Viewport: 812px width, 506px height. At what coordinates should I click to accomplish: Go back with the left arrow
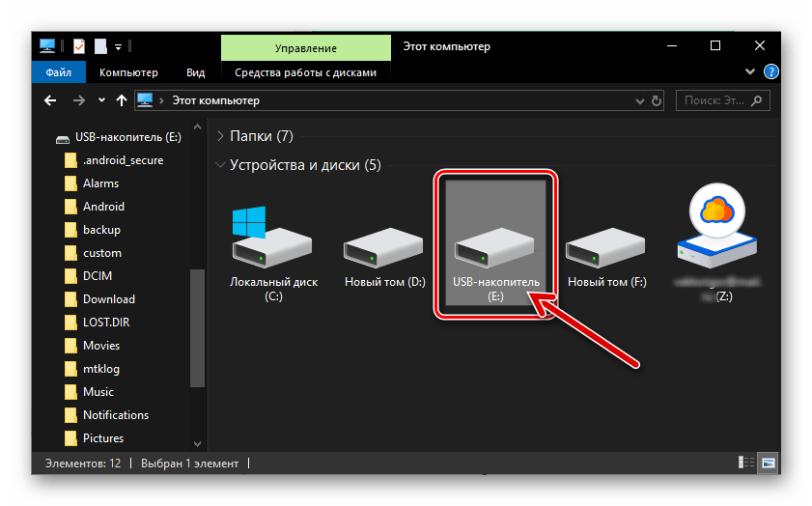[51, 100]
